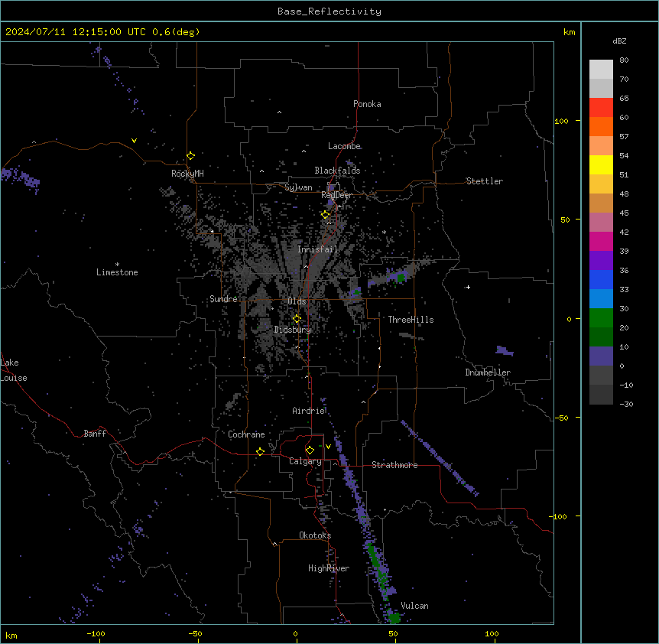Click the dBZ legend heading
Viewport: 659px width, 644px height.
(x=619, y=41)
